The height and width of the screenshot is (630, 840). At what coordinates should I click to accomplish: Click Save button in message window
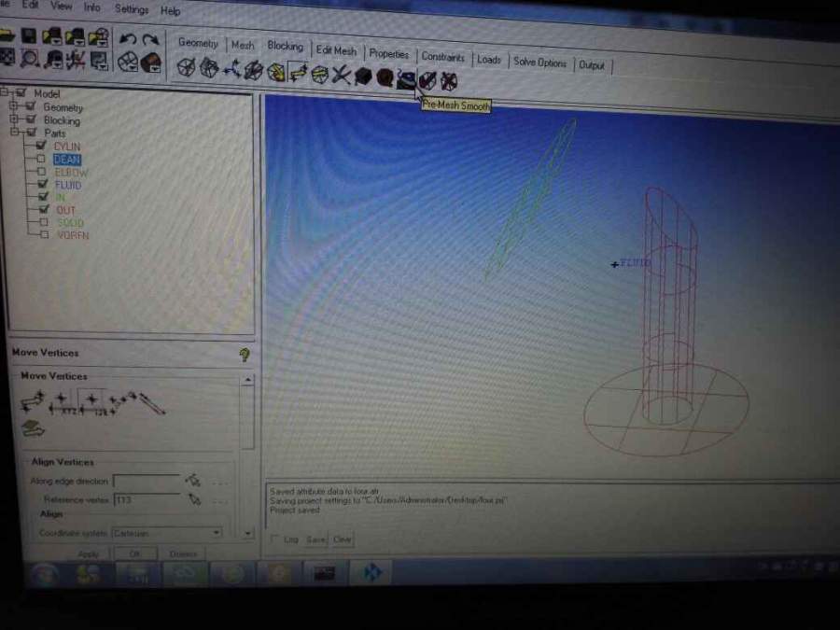pyautogui.click(x=315, y=539)
